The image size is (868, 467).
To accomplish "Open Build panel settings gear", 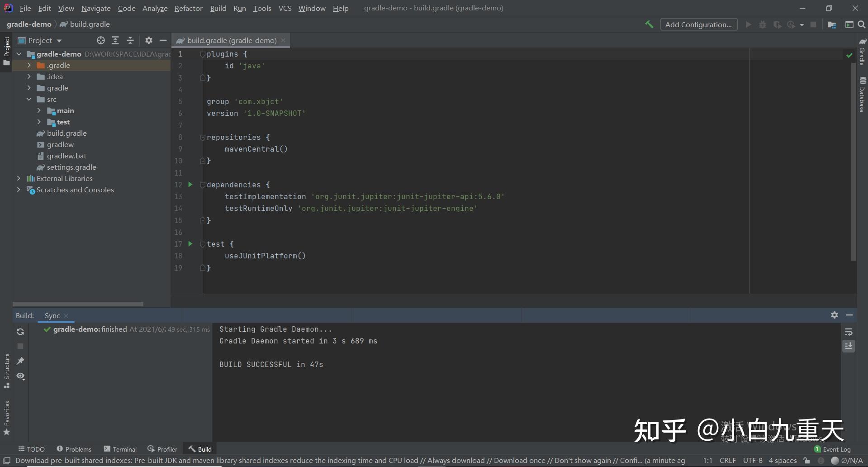I will click(x=835, y=315).
